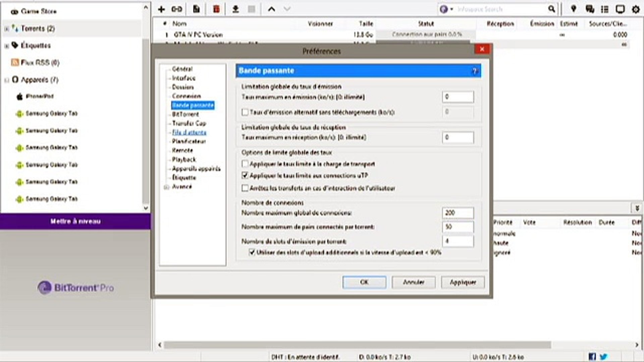Open settings via the gear icon

tap(636, 9)
